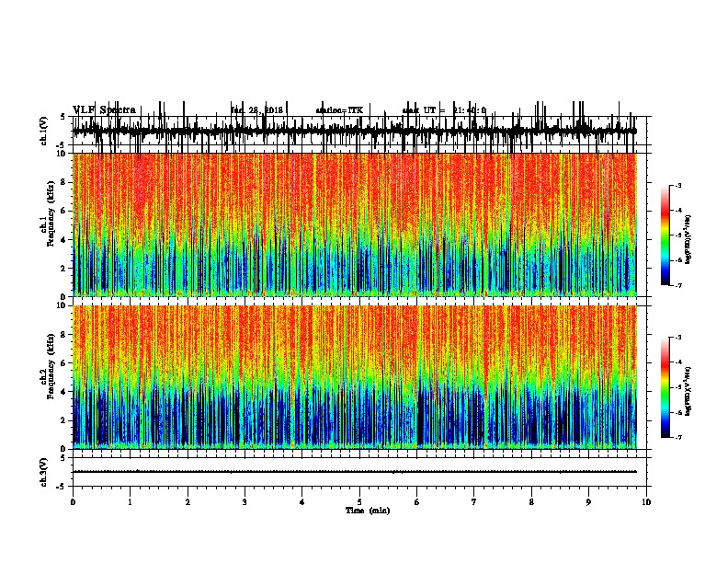
Task: Click inside the ch.1 spectrogram panel
Action: tap(354, 224)
